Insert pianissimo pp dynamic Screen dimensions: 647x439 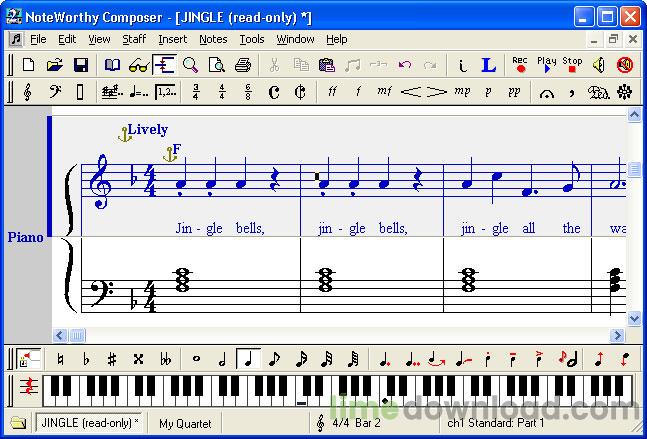[x=514, y=92]
